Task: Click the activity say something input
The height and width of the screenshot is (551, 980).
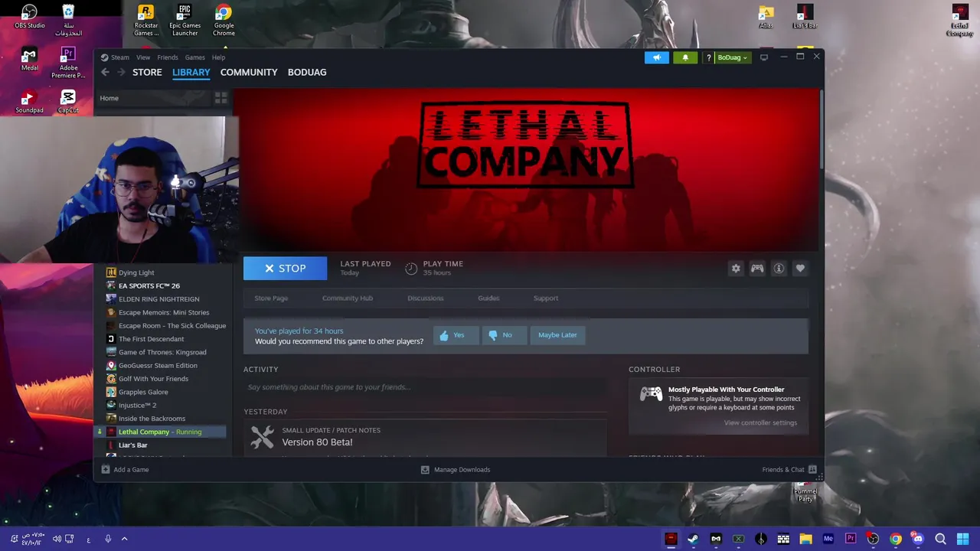Action: (x=425, y=387)
